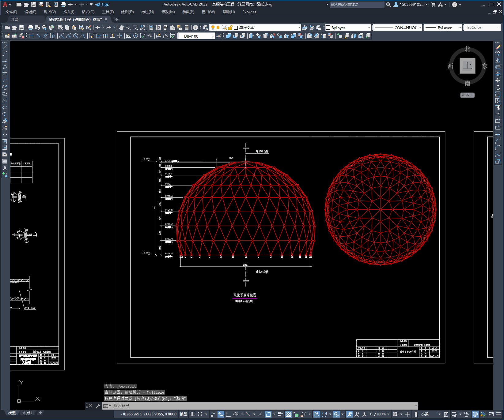The image size is (504, 420).
Task: Select the Line draw tool
Action: point(5,47)
